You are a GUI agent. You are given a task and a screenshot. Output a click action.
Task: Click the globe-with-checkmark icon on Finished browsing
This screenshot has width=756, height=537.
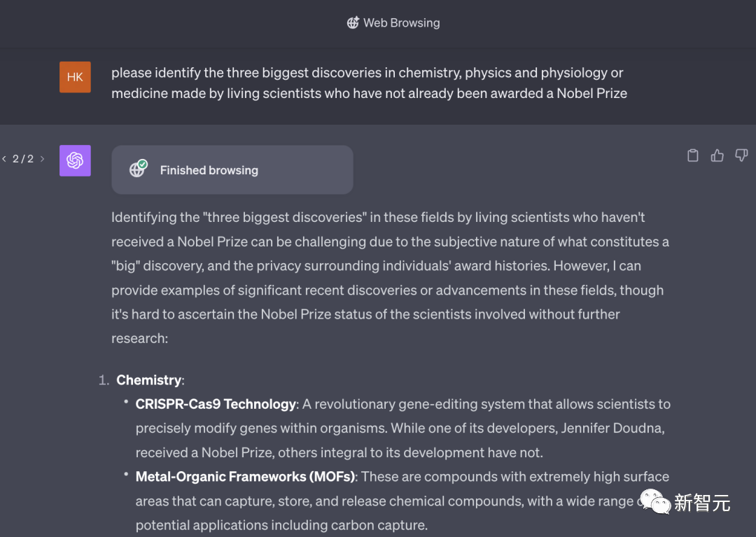point(137,169)
